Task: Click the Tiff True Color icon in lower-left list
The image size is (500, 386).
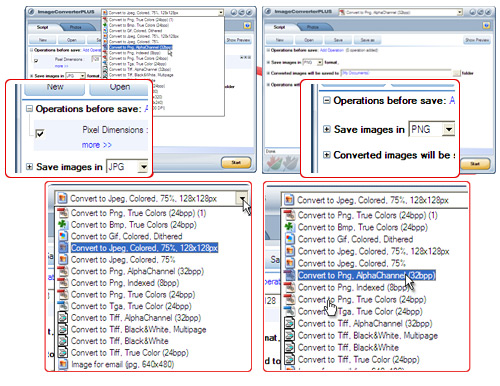Action: point(63,353)
